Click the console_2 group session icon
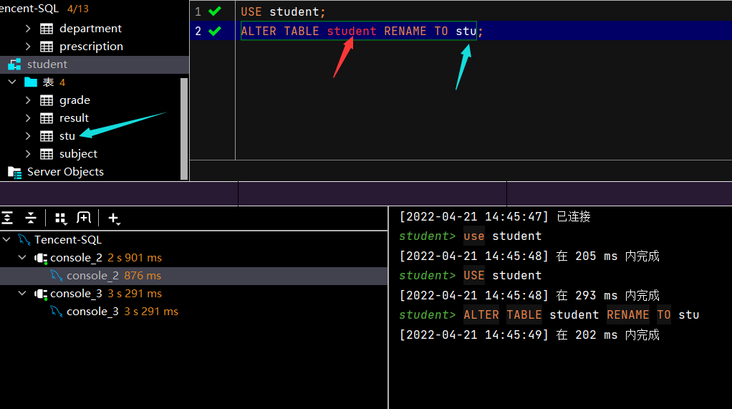Viewport: 732px width, 409px height. tap(41, 258)
